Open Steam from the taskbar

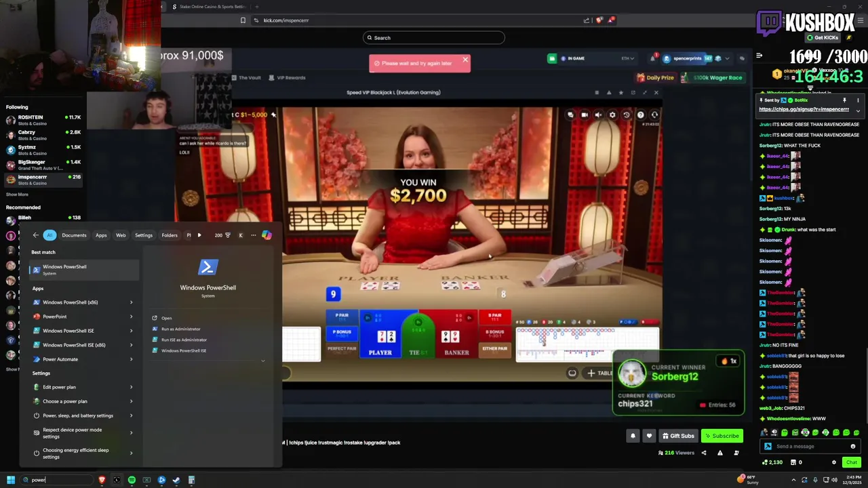point(176,480)
